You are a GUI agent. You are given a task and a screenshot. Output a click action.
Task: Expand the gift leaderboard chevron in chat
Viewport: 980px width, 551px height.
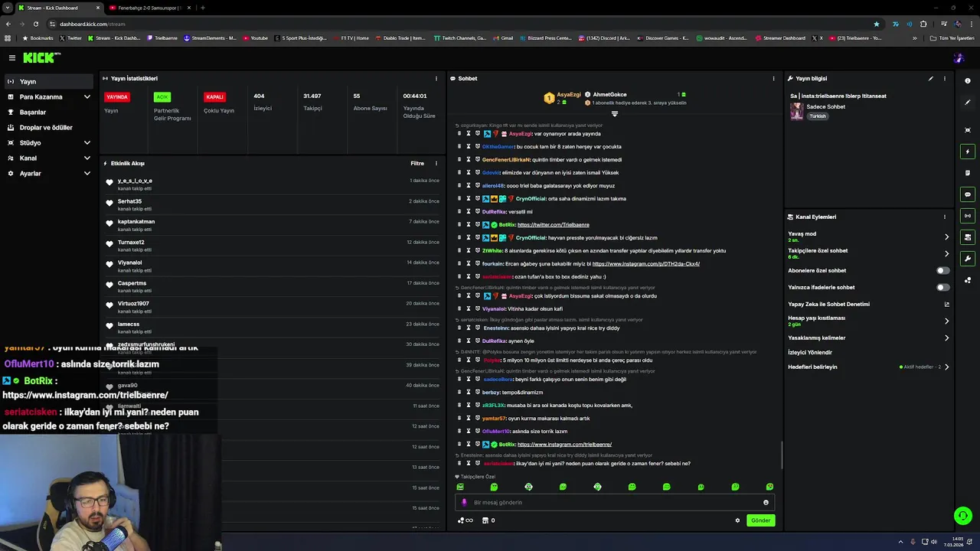(x=614, y=114)
